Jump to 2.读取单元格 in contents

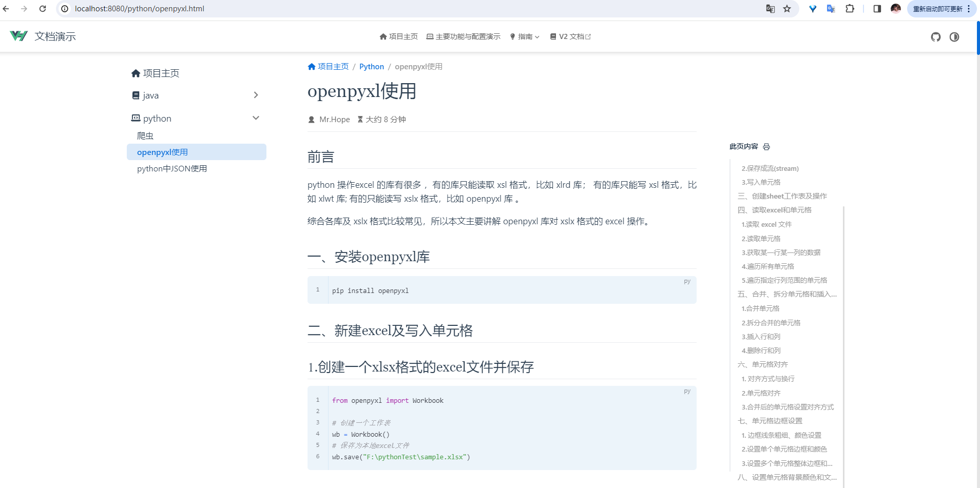761,239
